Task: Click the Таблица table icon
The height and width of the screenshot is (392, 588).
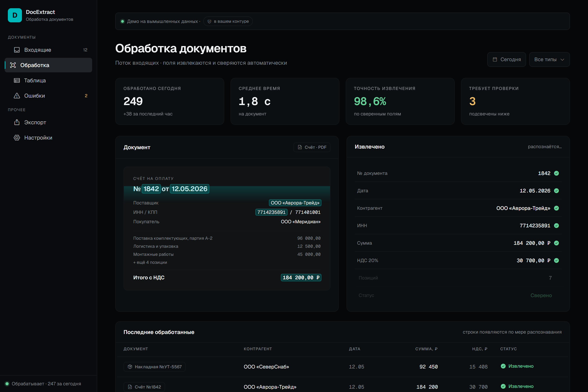Action: pyautogui.click(x=17, y=80)
